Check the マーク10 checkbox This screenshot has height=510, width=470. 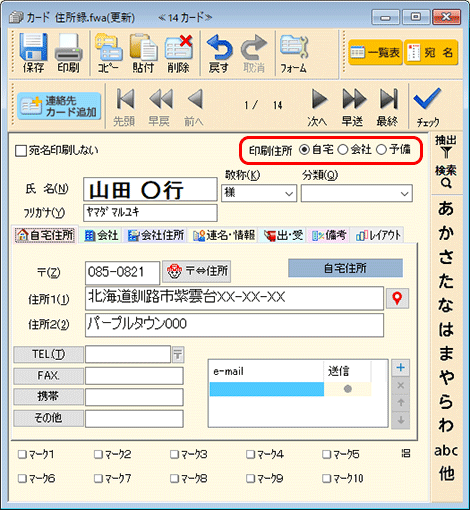click(326, 479)
